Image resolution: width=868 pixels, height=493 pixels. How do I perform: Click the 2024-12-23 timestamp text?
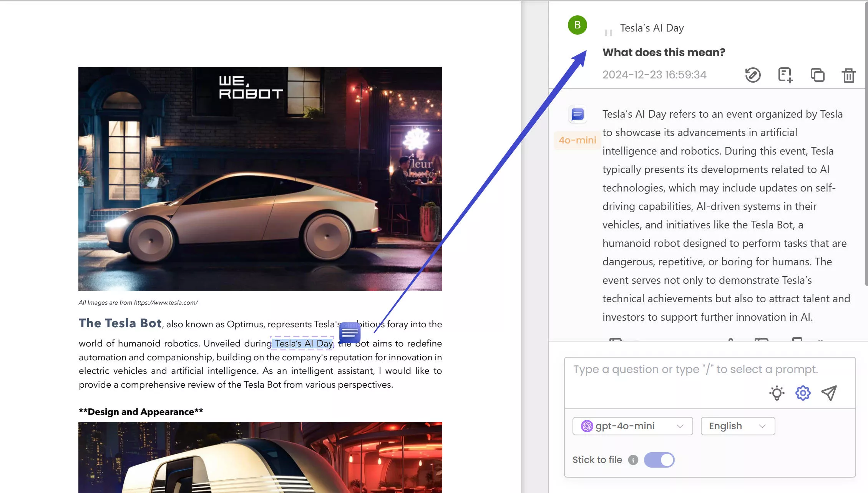654,74
